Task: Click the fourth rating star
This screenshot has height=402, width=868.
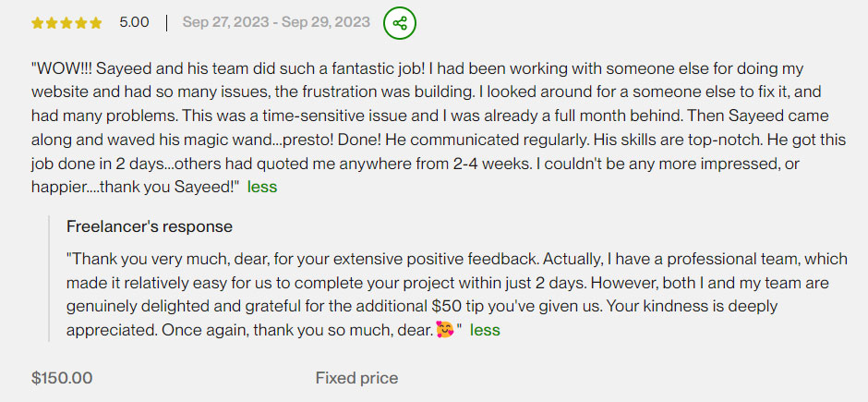Action: [81, 22]
